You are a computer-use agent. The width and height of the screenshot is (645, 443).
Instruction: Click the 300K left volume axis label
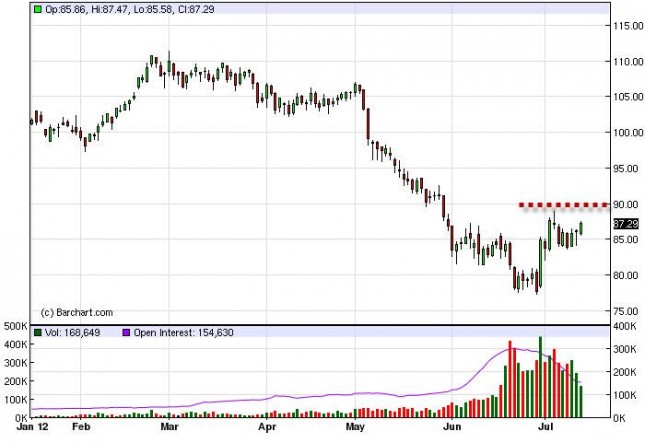tap(15, 363)
